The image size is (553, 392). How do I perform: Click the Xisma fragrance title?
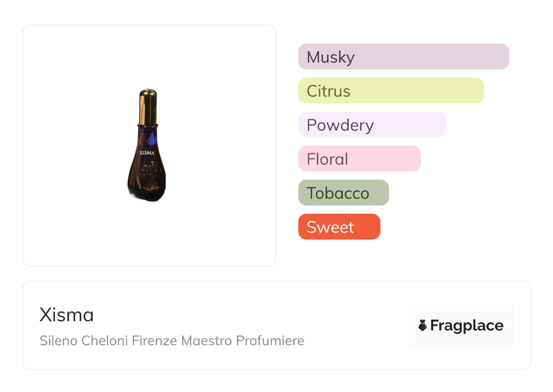click(x=66, y=315)
